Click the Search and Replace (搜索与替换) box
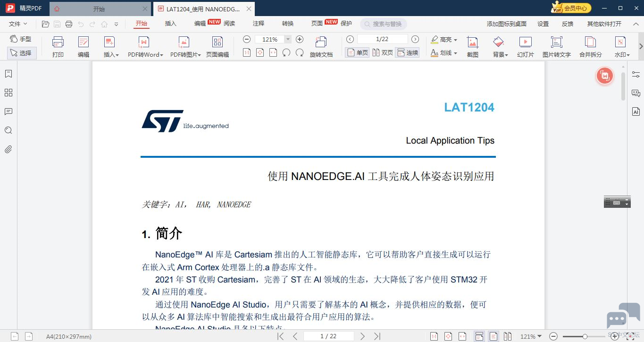This screenshot has width=644, height=342. coord(384,24)
